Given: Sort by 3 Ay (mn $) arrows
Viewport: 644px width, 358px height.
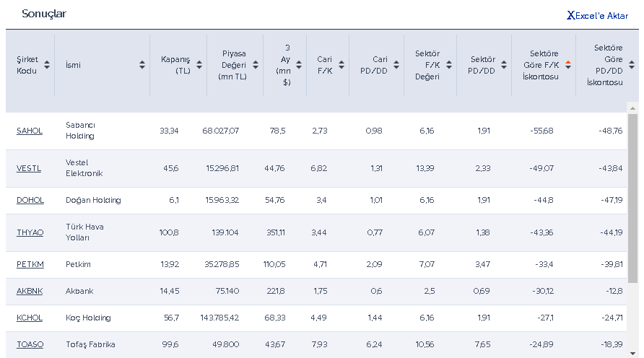Looking at the screenshot, I should (x=299, y=65).
